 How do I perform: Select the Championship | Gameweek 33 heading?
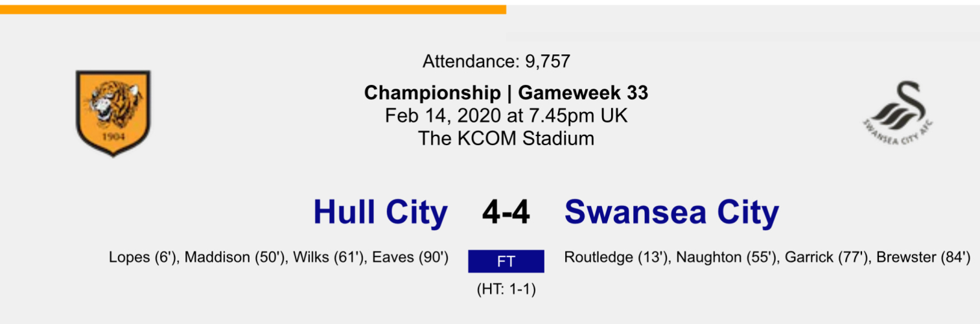pyautogui.click(x=506, y=93)
